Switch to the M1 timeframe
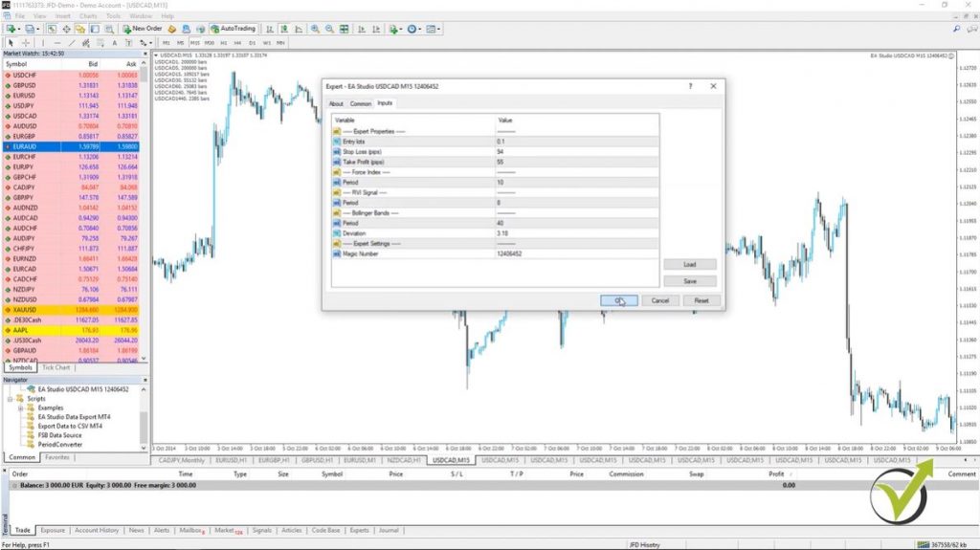 (x=166, y=43)
